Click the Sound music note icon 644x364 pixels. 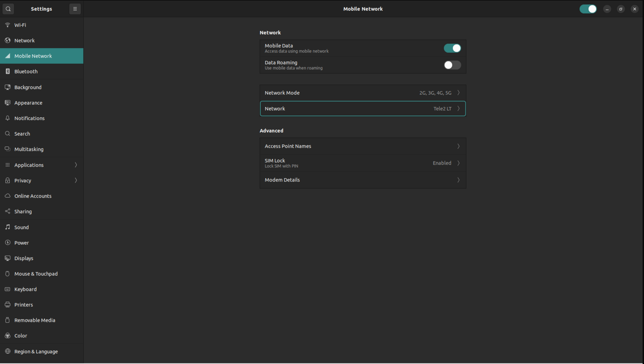7,227
